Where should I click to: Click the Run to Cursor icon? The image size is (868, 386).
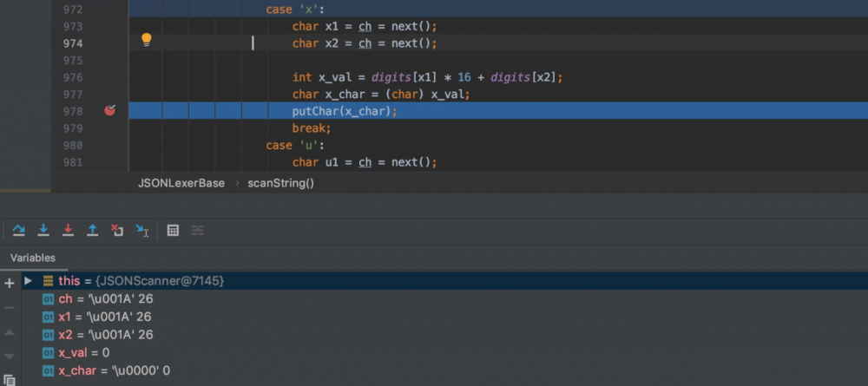tap(142, 231)
